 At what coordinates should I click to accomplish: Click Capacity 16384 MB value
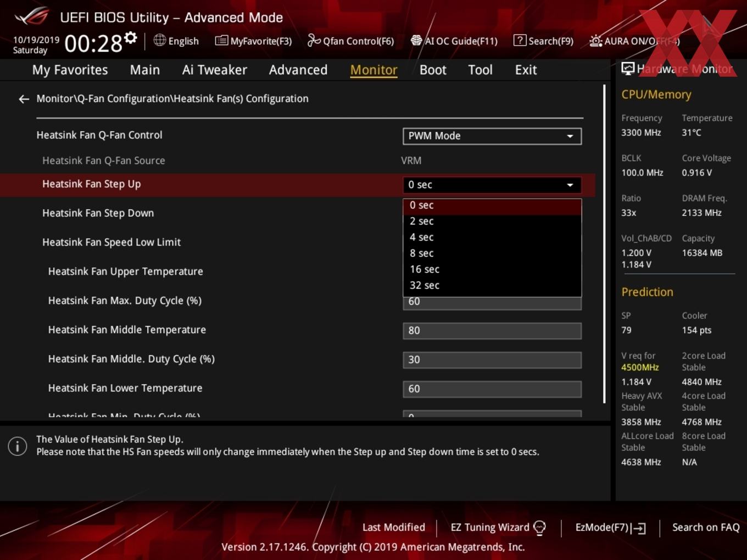(702, 253)
